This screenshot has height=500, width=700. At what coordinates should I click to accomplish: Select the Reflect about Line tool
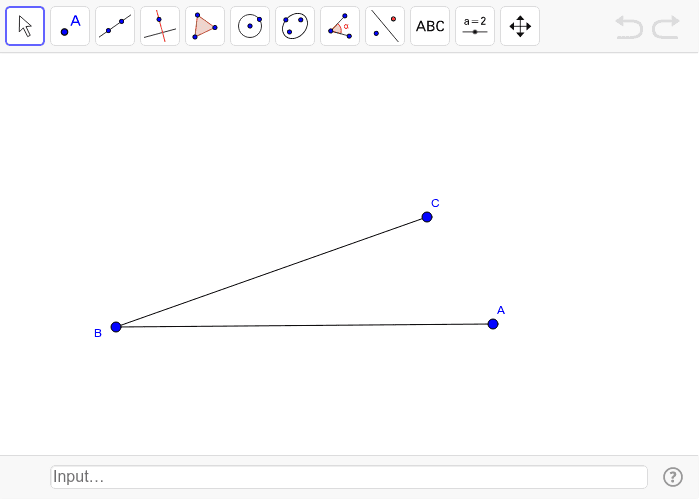tap(385, 26)
